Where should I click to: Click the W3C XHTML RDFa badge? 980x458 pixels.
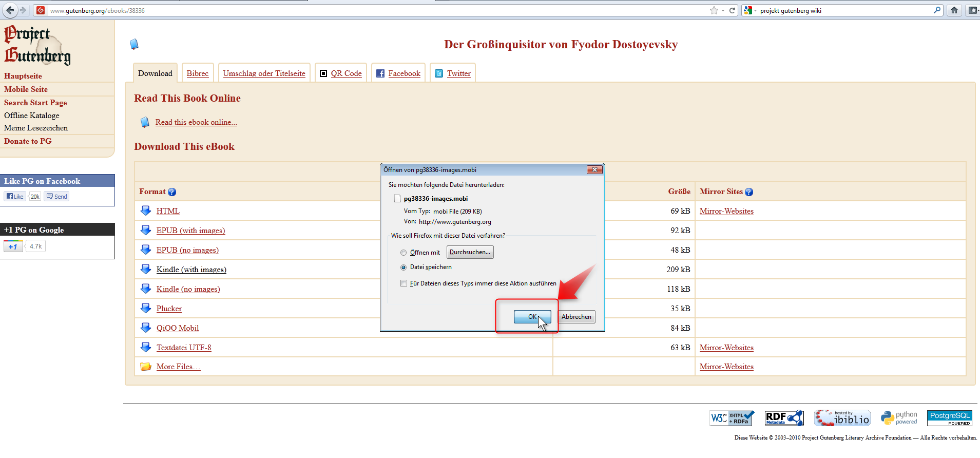[x=732, y=418]
